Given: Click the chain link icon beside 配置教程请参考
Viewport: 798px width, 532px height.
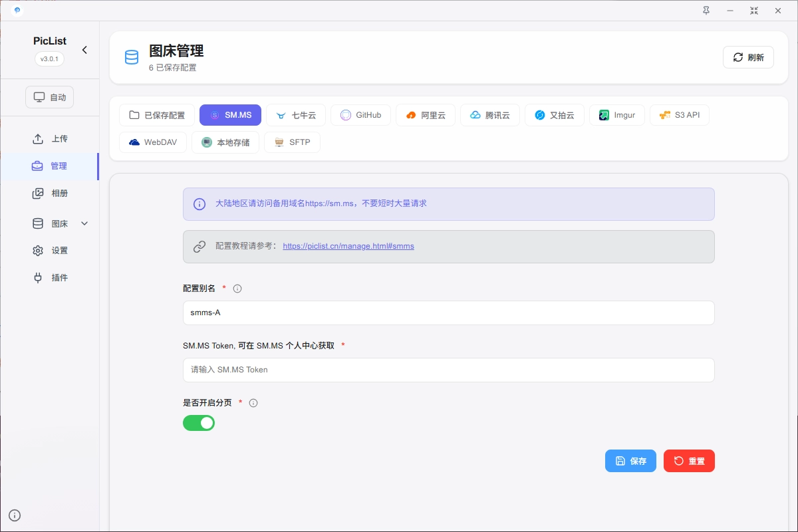Looking at the screenshot, I should 199,247.
